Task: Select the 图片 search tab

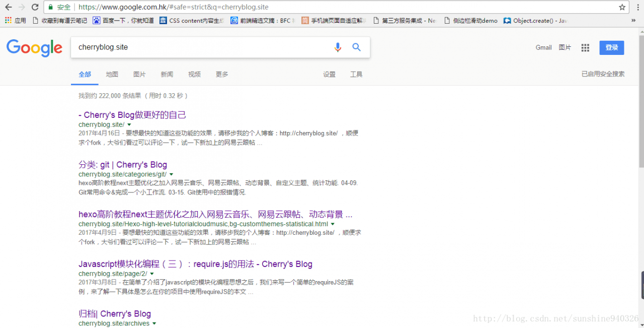Action: coord(139,75)
